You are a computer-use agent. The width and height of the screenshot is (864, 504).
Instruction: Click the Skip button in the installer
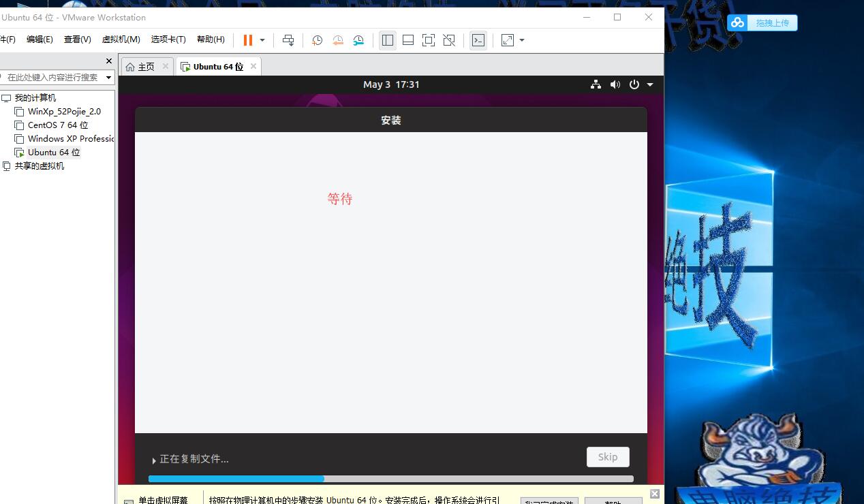pos(608,457)
